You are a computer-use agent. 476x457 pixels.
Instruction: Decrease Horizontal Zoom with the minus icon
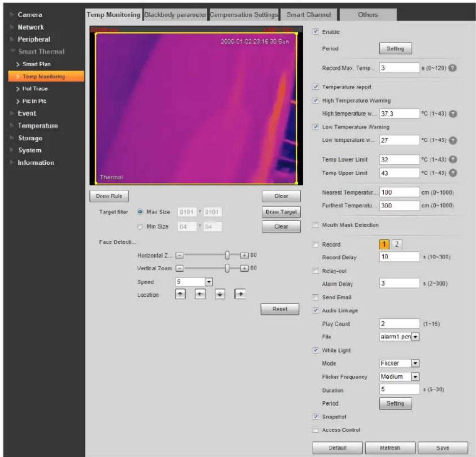(x=180, y=255)
